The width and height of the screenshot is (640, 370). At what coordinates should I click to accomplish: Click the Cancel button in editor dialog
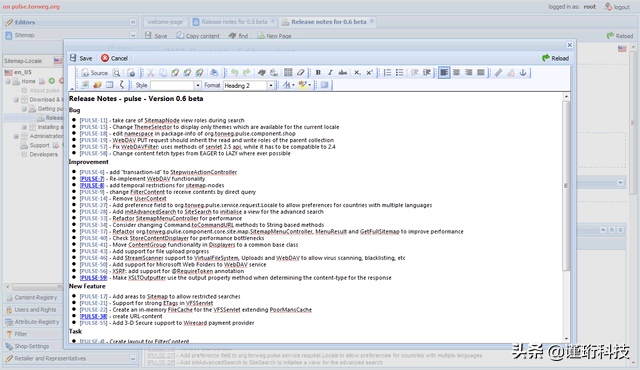(115, 58)
